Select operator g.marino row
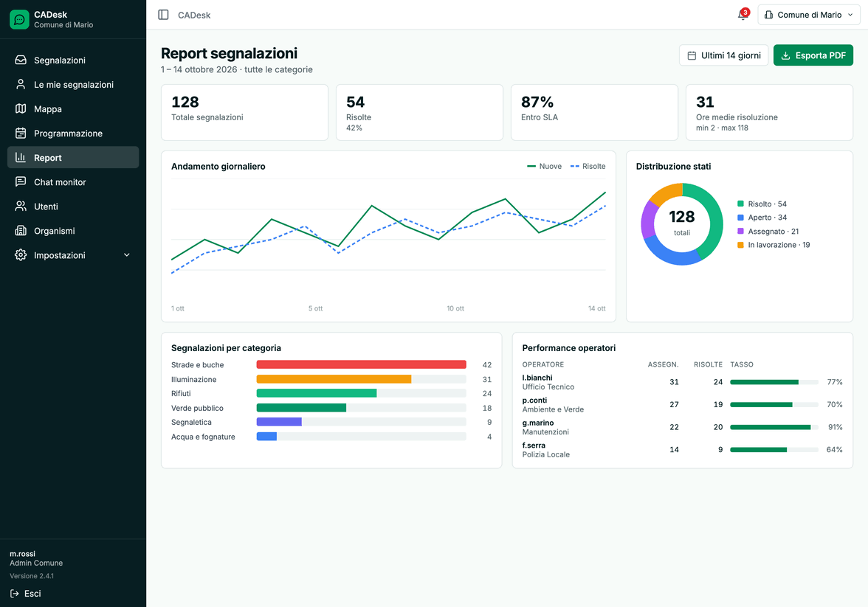 coord(682,427)
